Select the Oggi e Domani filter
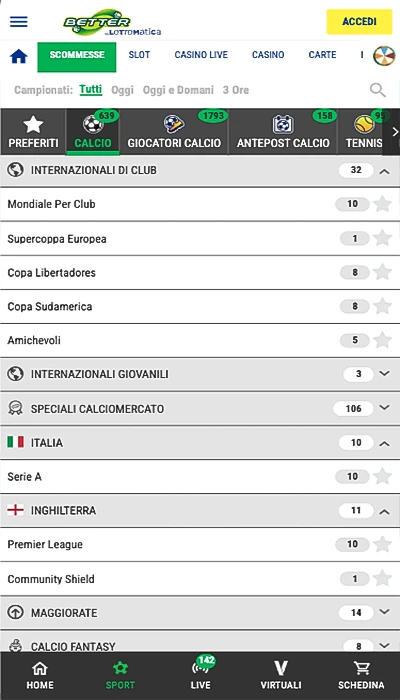The image size is (400, 700). point(178,90)
